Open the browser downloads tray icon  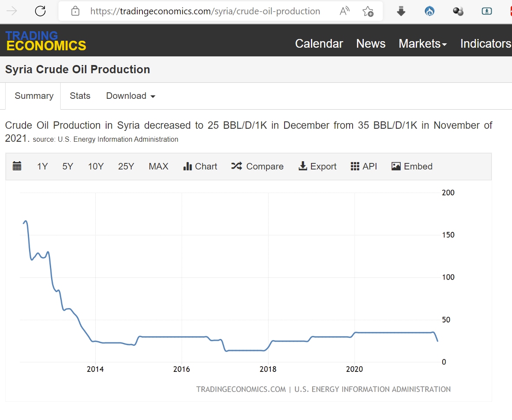click(x=486, y=11)
